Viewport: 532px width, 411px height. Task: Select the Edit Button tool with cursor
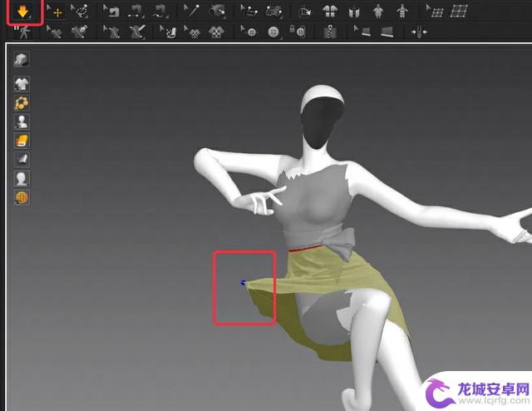[x=249, y=32]
